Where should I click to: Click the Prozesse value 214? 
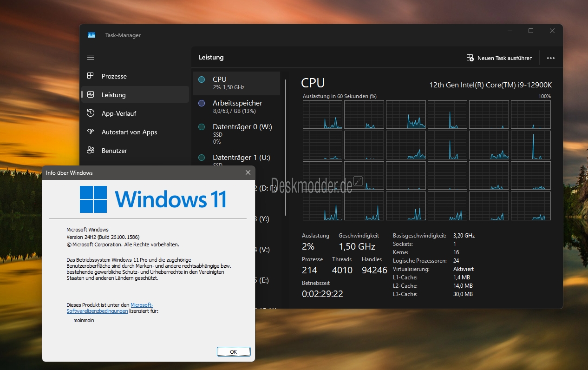pyautogui.click(x=309, y=270)
